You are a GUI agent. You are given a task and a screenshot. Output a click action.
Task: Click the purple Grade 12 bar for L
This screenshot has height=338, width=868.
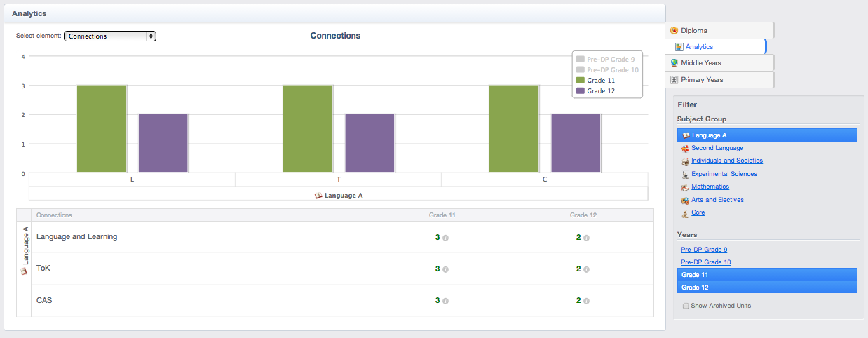pos(163,143)
